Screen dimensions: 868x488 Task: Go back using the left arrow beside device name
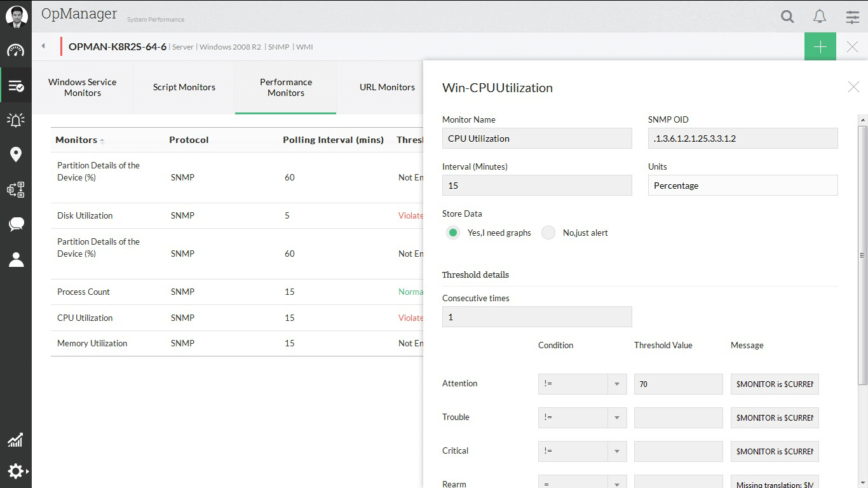pyautogui.click(x=43, y=46)
